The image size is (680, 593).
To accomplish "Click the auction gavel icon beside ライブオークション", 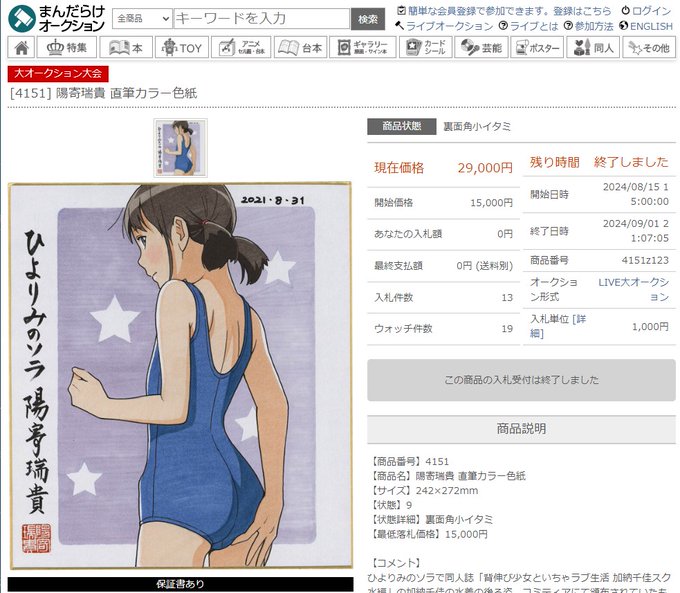I will coord(399,26).
